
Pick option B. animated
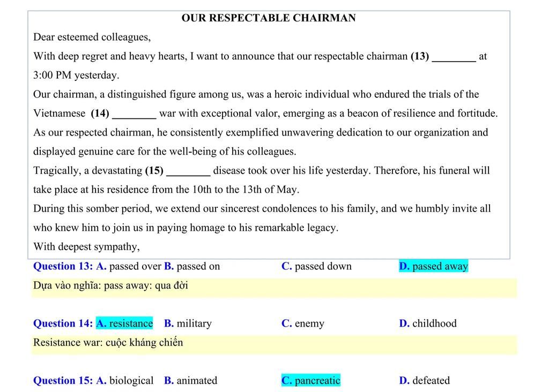[191, 381]
